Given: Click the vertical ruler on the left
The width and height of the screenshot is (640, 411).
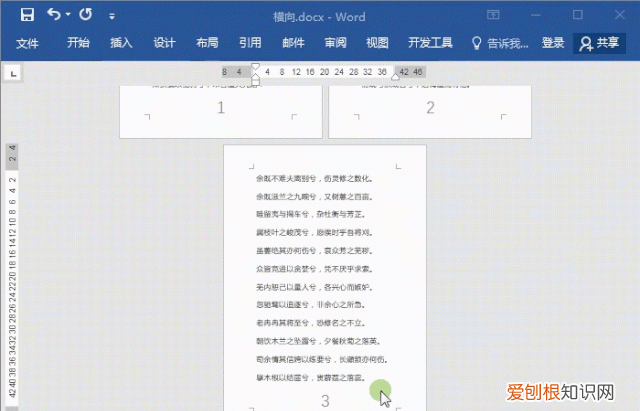Looking at the screenshot, I should tap(12, 278).
